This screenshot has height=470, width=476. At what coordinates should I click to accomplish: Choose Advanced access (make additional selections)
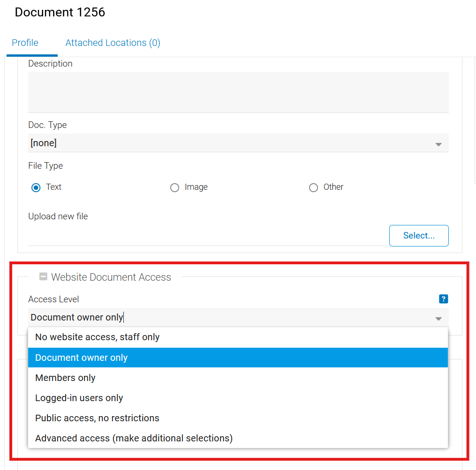click(x=238, y=438)
